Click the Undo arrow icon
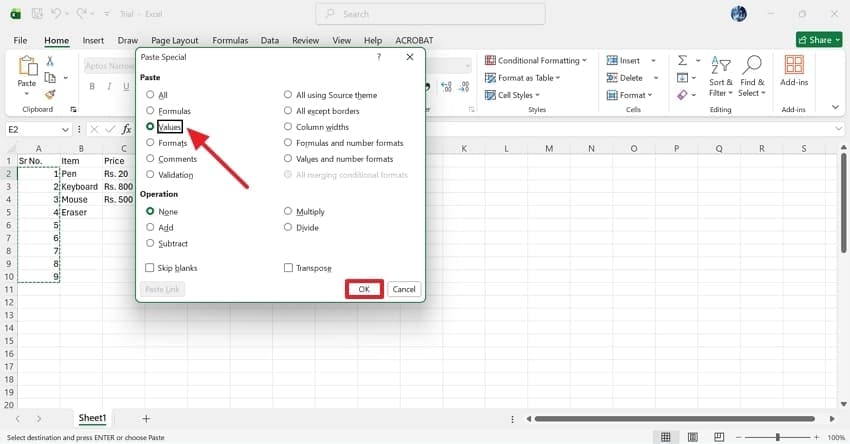 pos(56,14)
